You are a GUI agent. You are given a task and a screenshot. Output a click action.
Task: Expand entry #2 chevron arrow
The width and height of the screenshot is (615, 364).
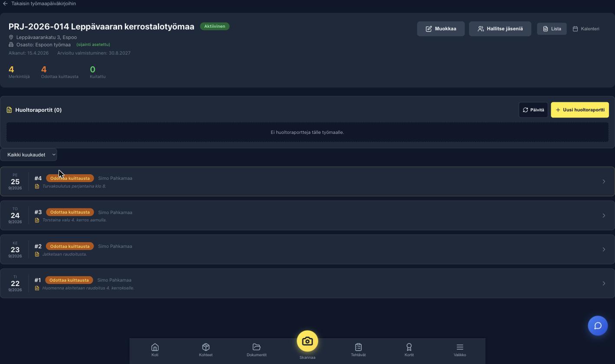(604, 250)
